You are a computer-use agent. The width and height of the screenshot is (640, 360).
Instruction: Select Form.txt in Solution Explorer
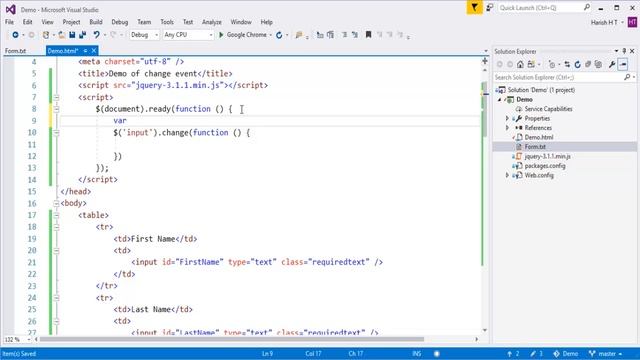(535, 147)
